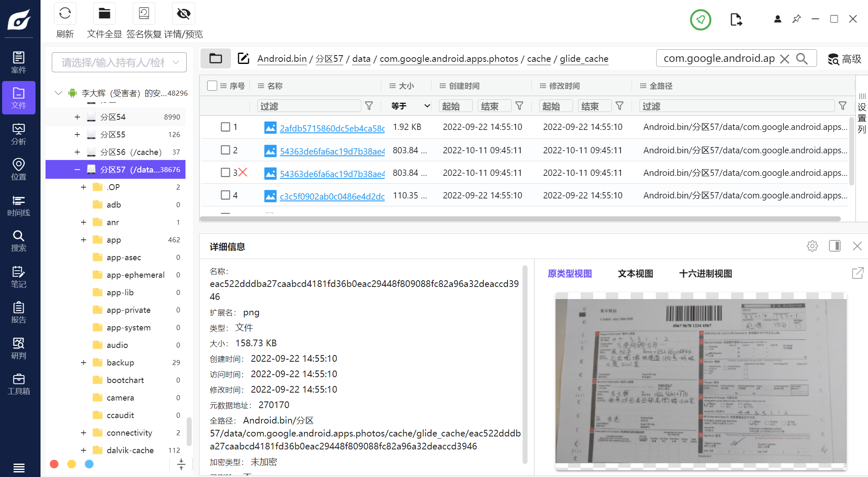Switch to the 十六进制视图 tab

click(706, 274)
